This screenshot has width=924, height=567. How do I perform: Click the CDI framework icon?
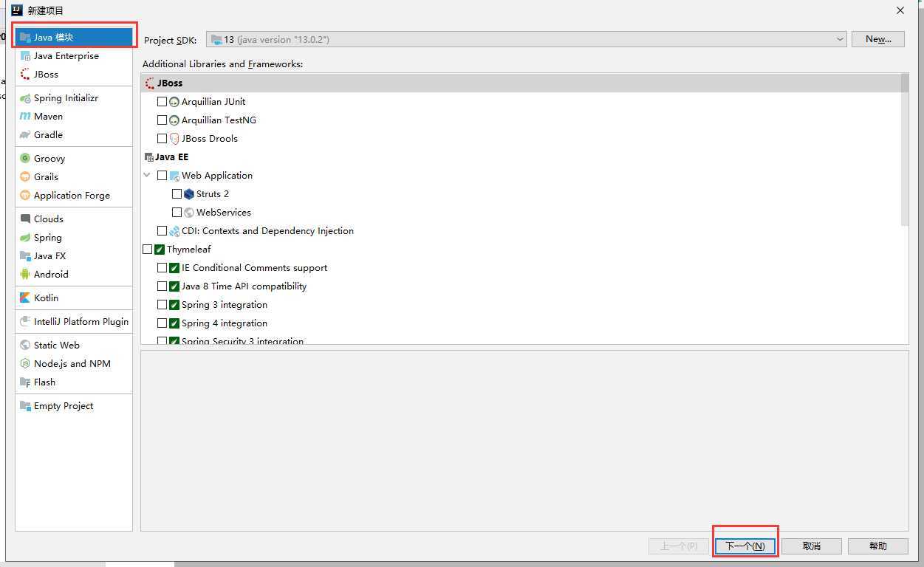point(174,230)
